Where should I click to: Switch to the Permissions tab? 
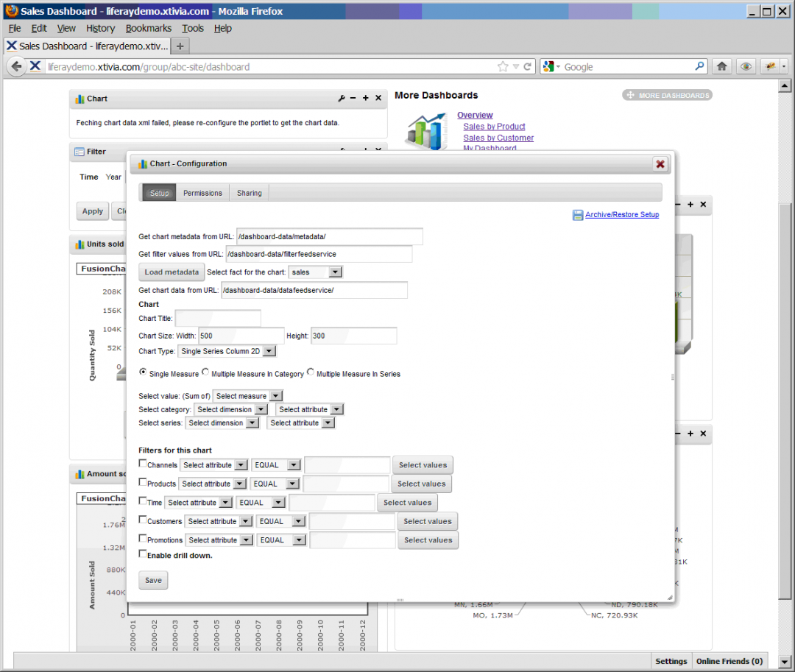(x=202, y=192)
